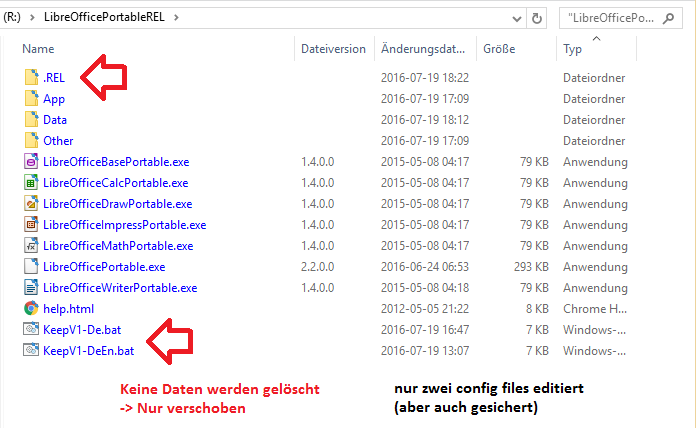Click the KeepV1-De.bat batch file icon

pyautogui.click(x=31, y=329)
